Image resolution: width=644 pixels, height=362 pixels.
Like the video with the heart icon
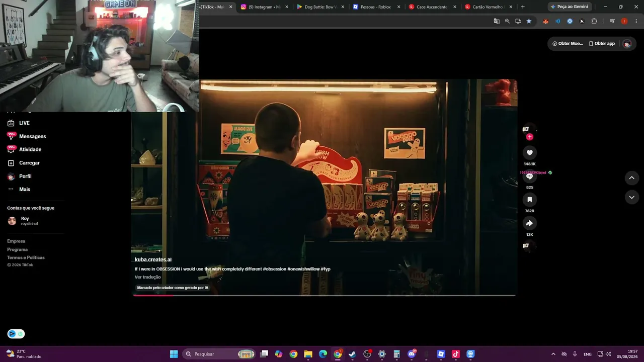click(x=529, y=152)
